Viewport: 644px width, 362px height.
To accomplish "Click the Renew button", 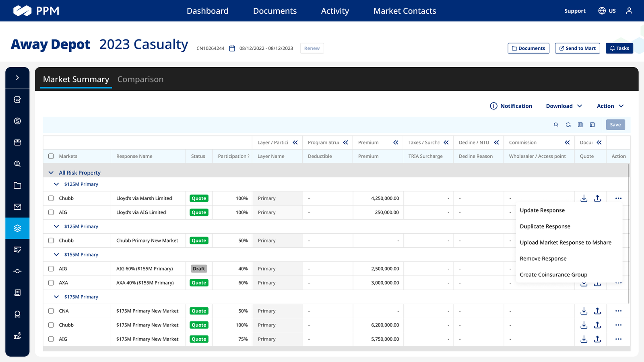I will (x=312, y=48).
